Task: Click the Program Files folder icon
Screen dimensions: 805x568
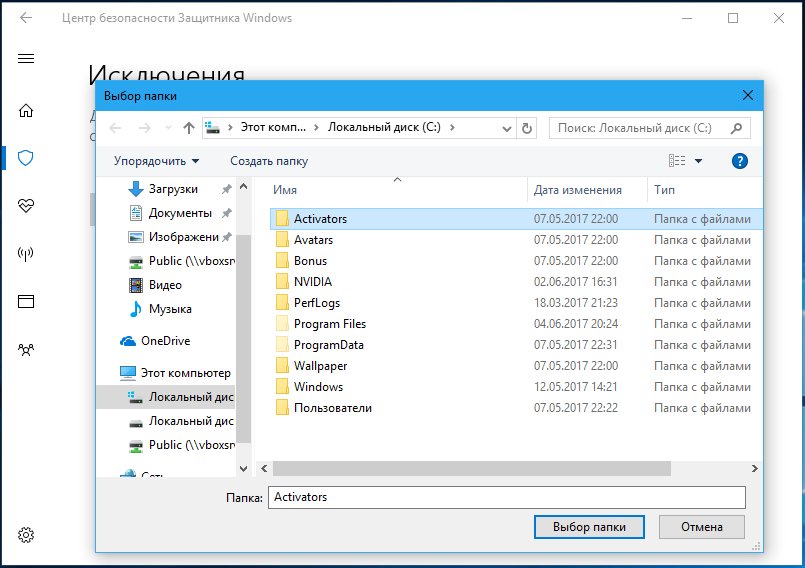Action: (x=282, y=324)
